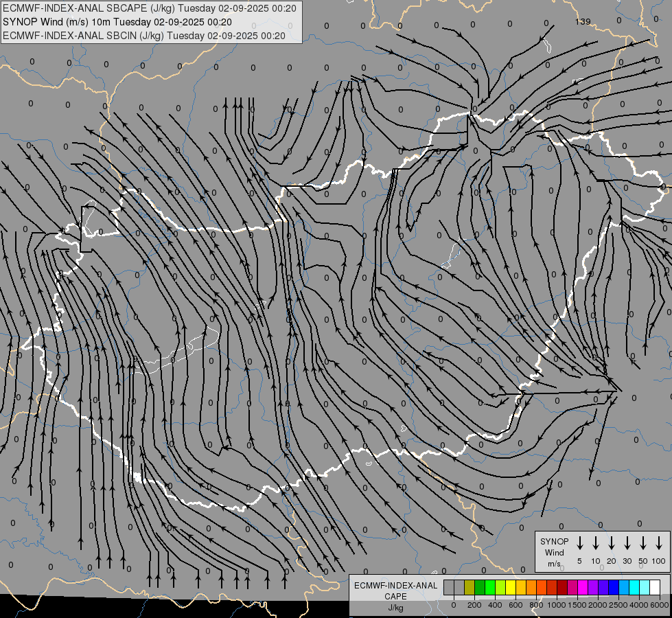The width and height of the screenshot is (672, 618).
Task: Click the 6000 value on CAPE scale
Action: point(660,605)
